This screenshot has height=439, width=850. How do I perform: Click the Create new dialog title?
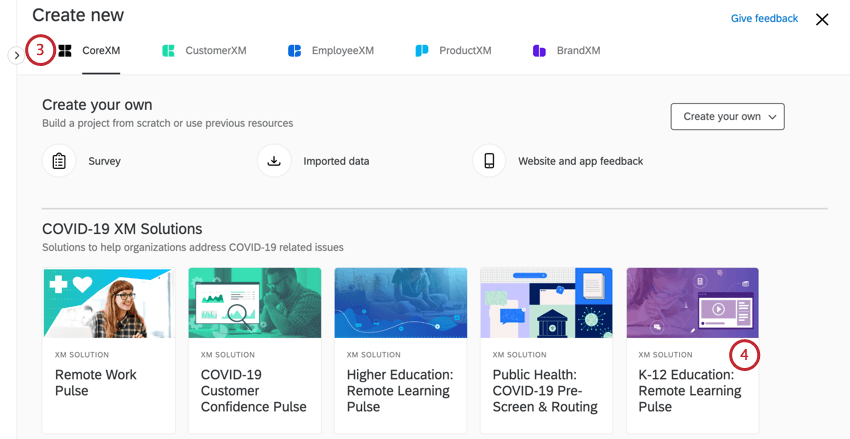(78, 15)
